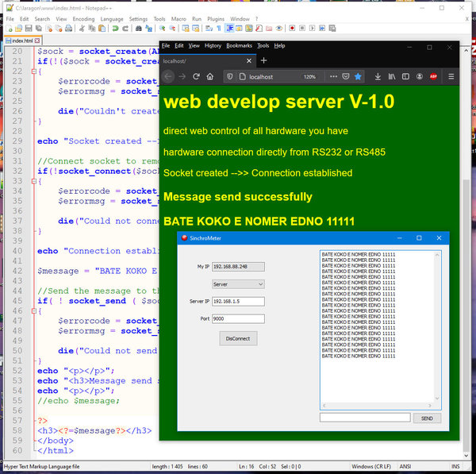The width and height of the screenshot is (476, 474).
Task: Collapse the code fold marker at line 22
Action: click(33, 71)
